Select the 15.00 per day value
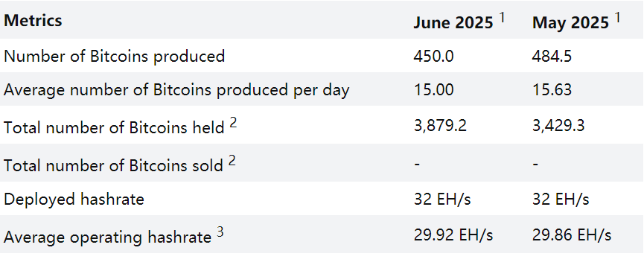Viewport: 644px width, 268px height. tap(434, 90)
